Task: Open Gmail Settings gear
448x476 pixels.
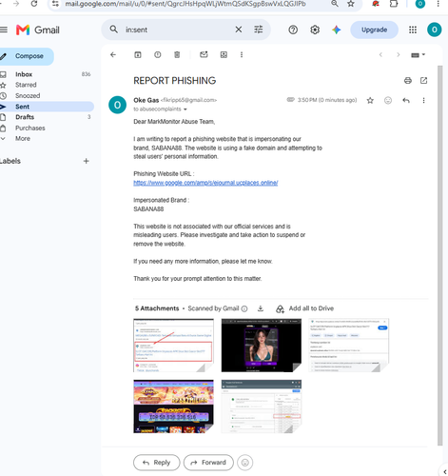Action: point(315,30)
